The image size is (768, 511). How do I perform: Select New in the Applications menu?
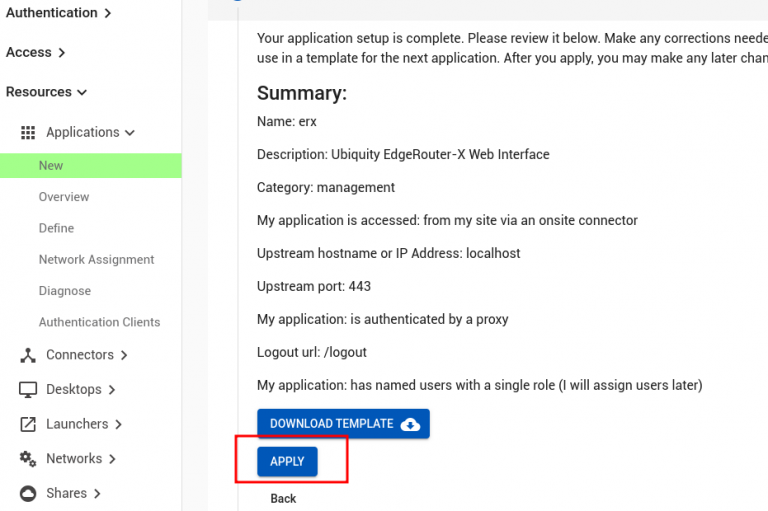click(x=51, y=166)
